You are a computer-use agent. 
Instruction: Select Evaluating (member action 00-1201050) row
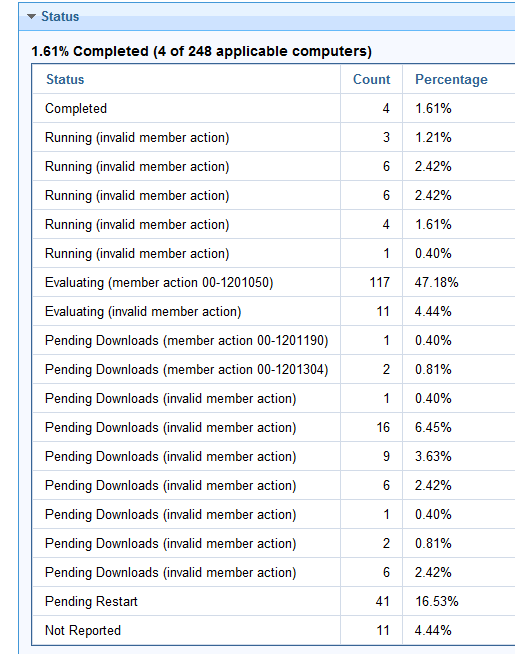[x=274, y=282]
